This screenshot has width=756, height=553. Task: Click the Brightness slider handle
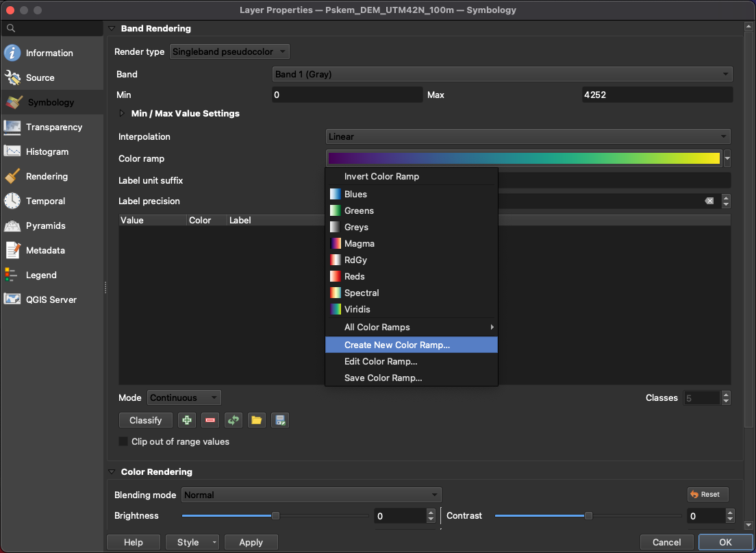(x=275, y=515)
